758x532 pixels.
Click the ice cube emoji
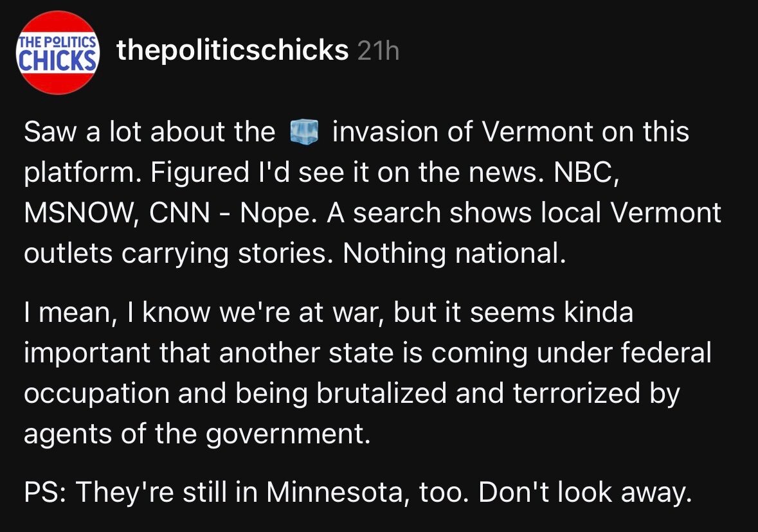304,133
